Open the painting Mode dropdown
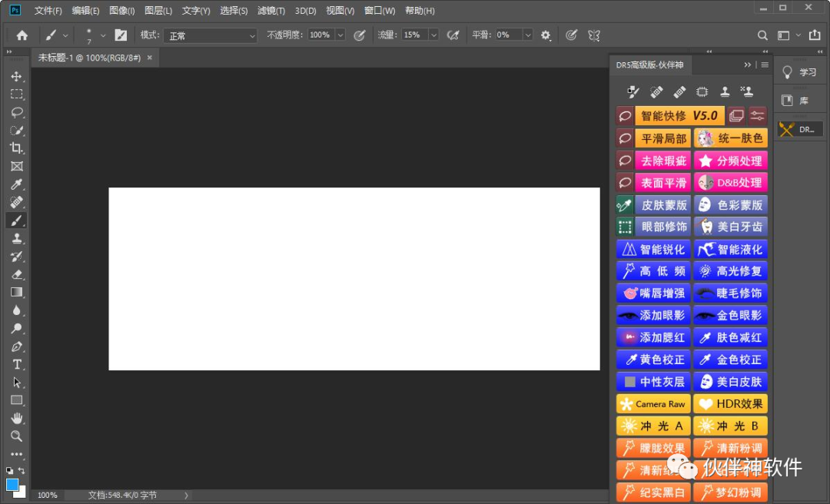The height and width of the screenshot is (504, 830). [210, 35]
